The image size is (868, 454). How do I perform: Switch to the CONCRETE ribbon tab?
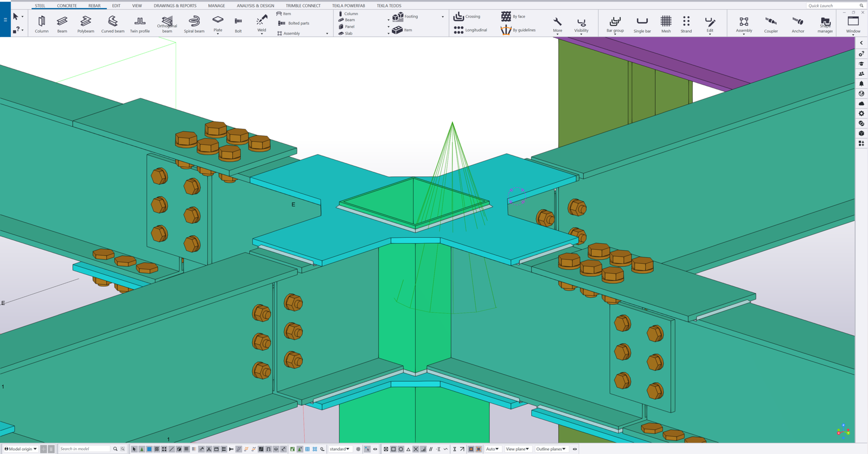point(67,5)
